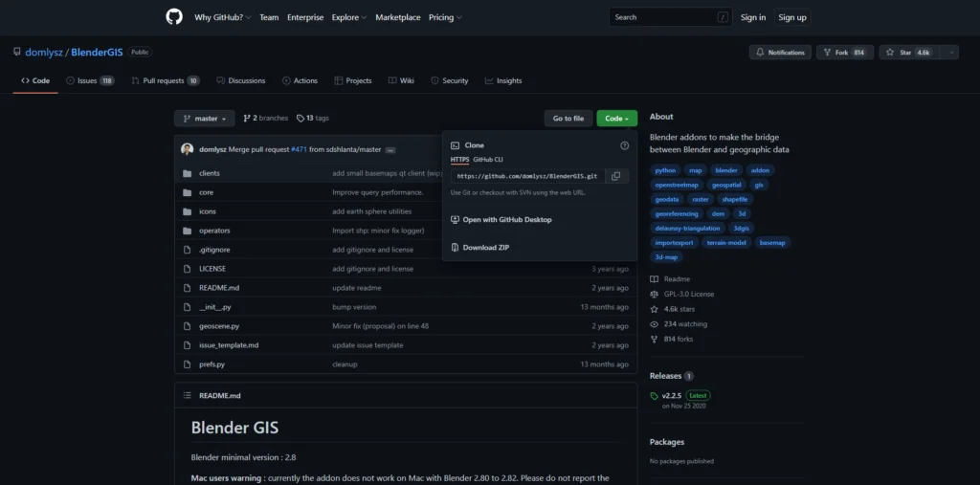
Task: Switch to the Pull requests tab
Action: click(x=166, y=80)
